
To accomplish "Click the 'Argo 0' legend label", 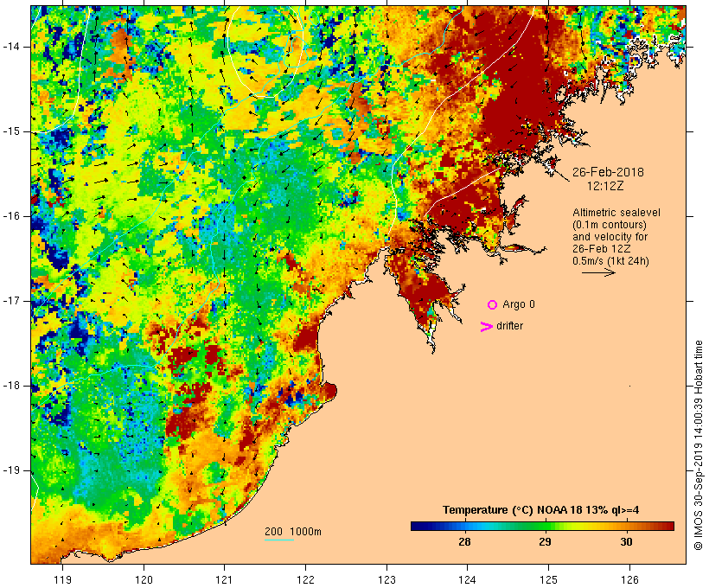I will tap(519, 304).
